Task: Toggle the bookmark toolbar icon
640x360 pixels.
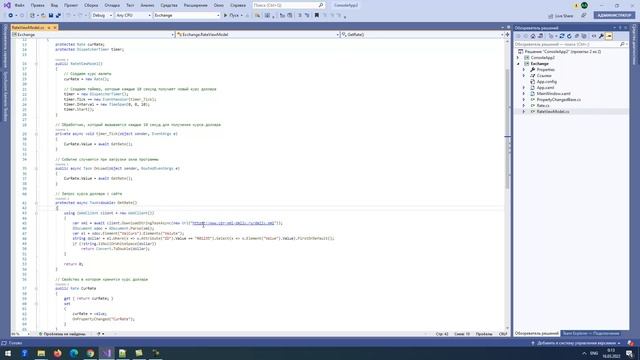Action: [317, 16]
